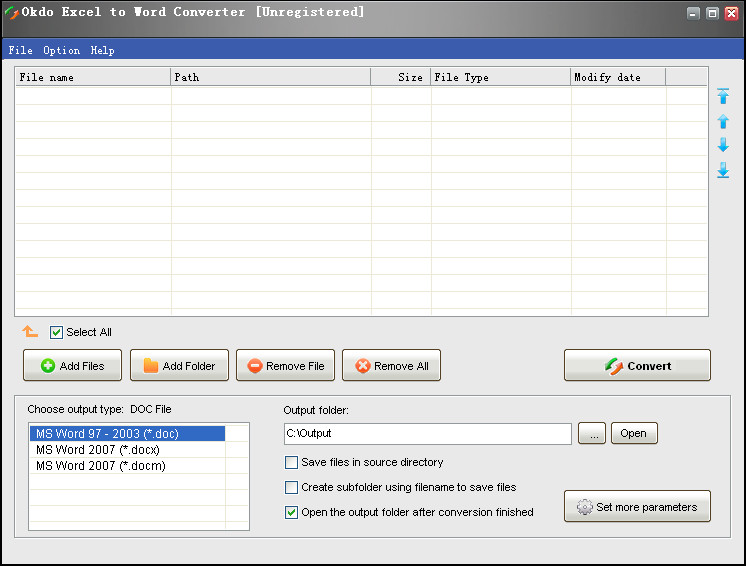Open the output folder with Open button
This screenshot has height=566, width=746.
(x=634, y=433)
